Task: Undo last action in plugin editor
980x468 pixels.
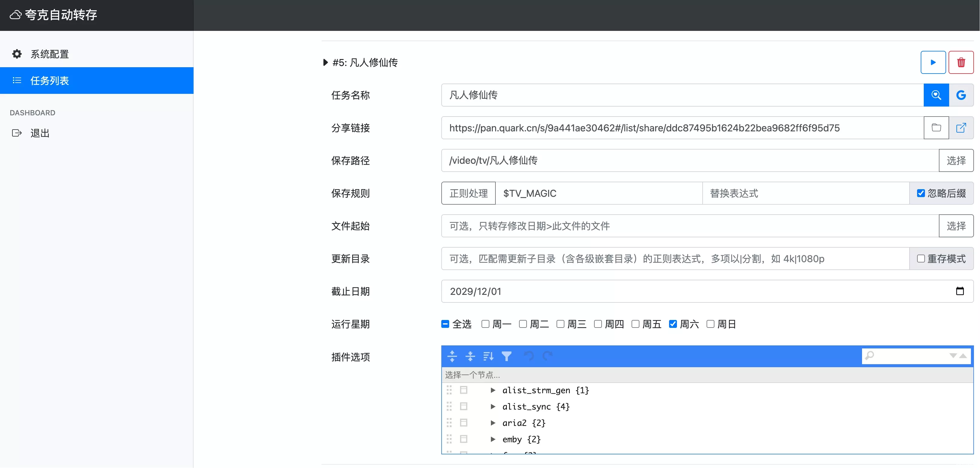Action: click(x=529, y=356)
